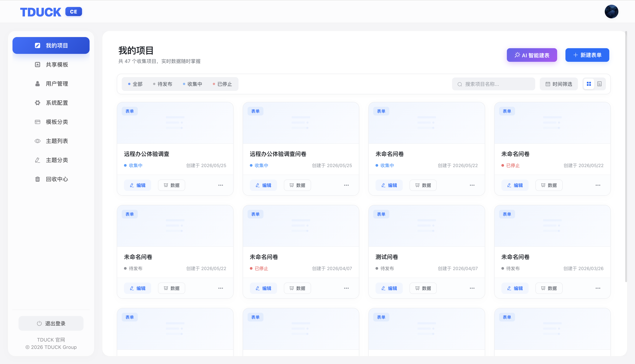Click the TDUCK CE logo
The image size is (635, 364).
point(51,12)
